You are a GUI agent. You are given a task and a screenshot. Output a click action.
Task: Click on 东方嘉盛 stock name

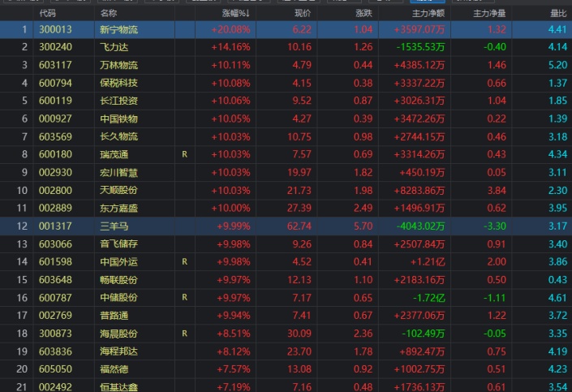(118, 208)
